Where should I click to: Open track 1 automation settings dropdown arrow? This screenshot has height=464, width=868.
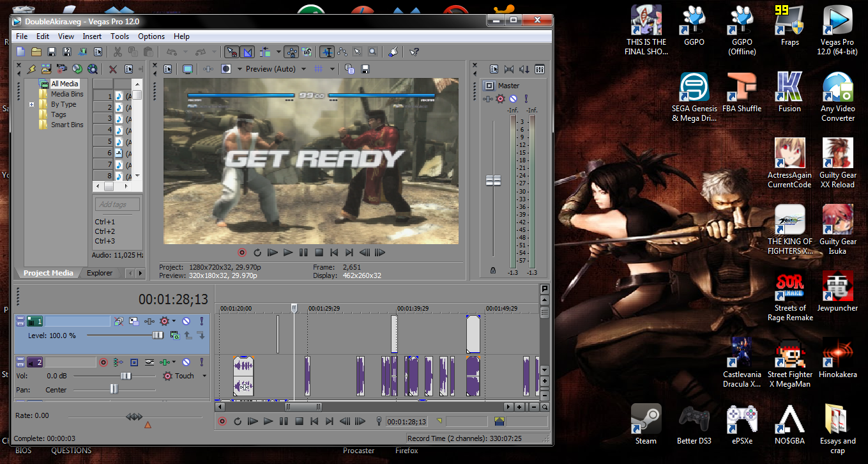coord(174,321)
